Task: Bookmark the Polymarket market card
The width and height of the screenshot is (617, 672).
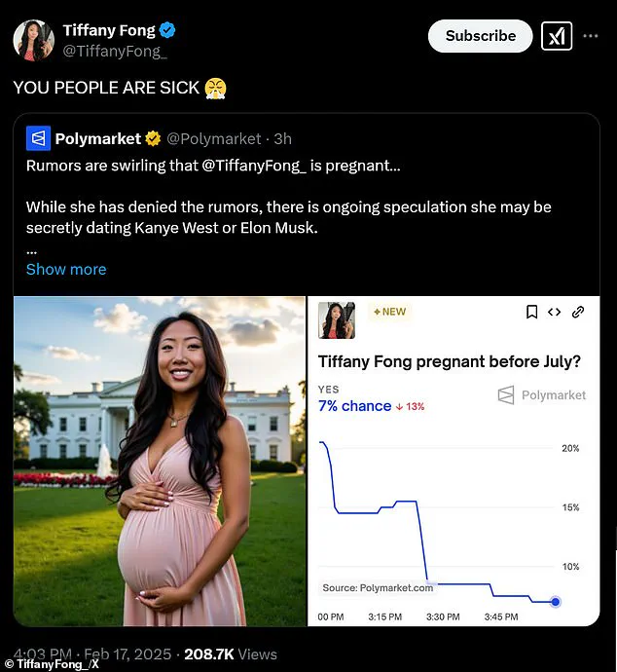Action: point(531,313)
